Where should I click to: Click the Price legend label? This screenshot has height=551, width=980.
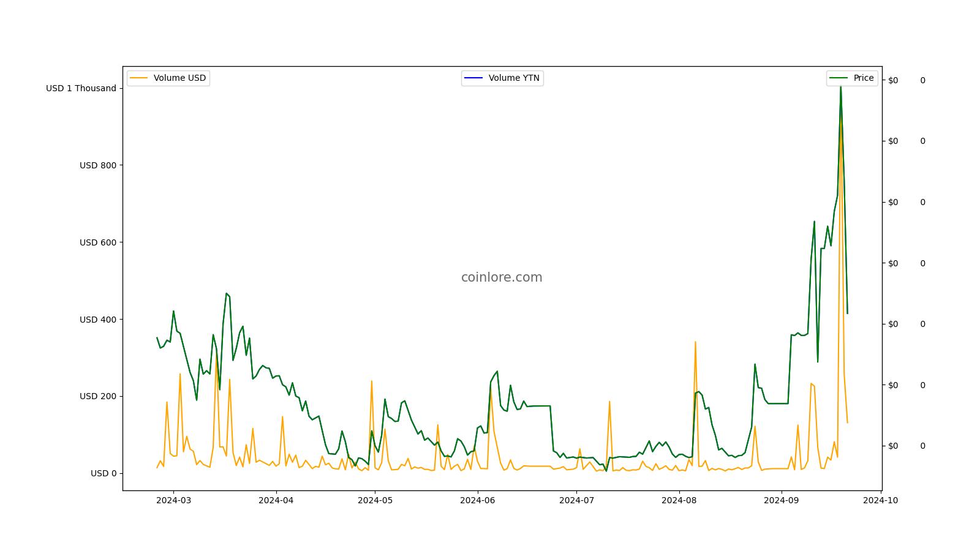pyautogui.click(x=864, y=78)
